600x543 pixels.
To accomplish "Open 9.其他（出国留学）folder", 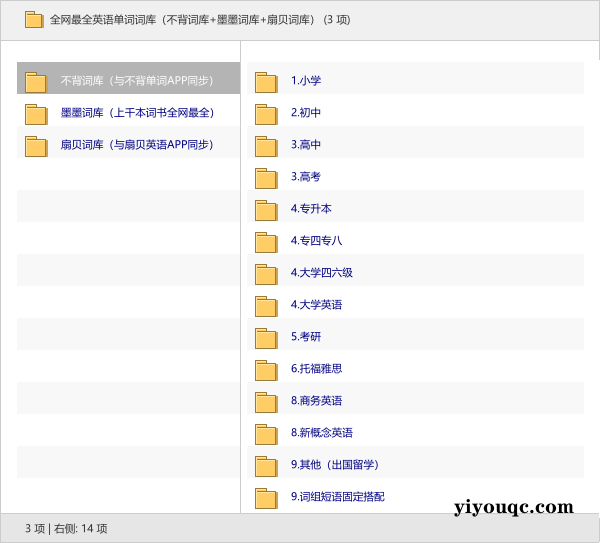I will 335,465.
